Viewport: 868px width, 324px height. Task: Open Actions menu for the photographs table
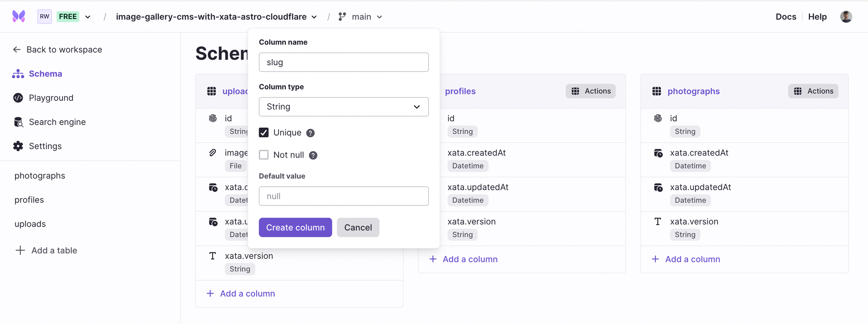click(813, 91)
